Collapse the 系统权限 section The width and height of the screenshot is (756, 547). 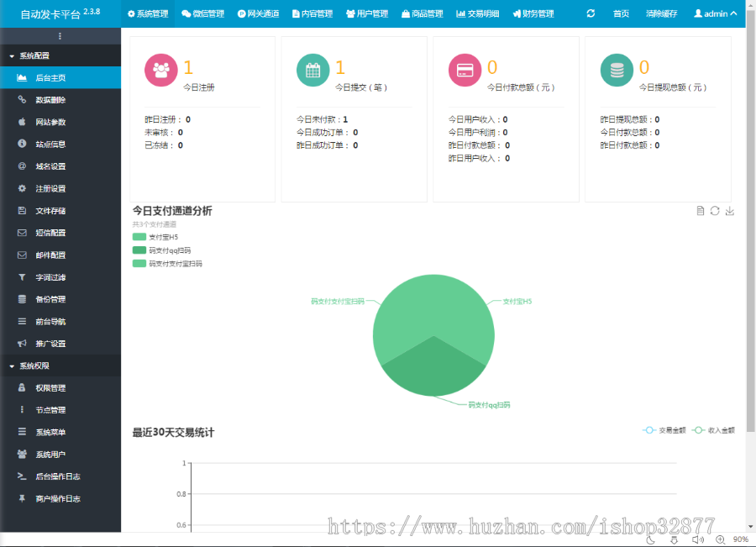[x=34, y=366]
